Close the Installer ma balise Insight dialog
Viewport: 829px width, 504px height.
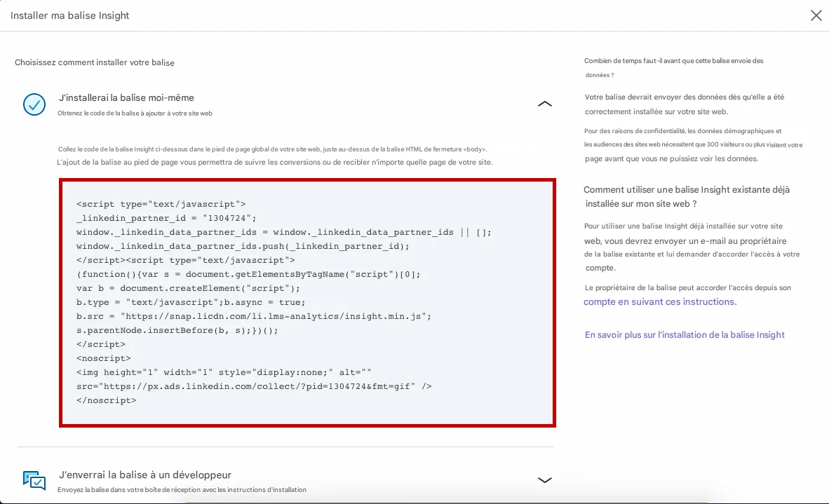[816, 15]
